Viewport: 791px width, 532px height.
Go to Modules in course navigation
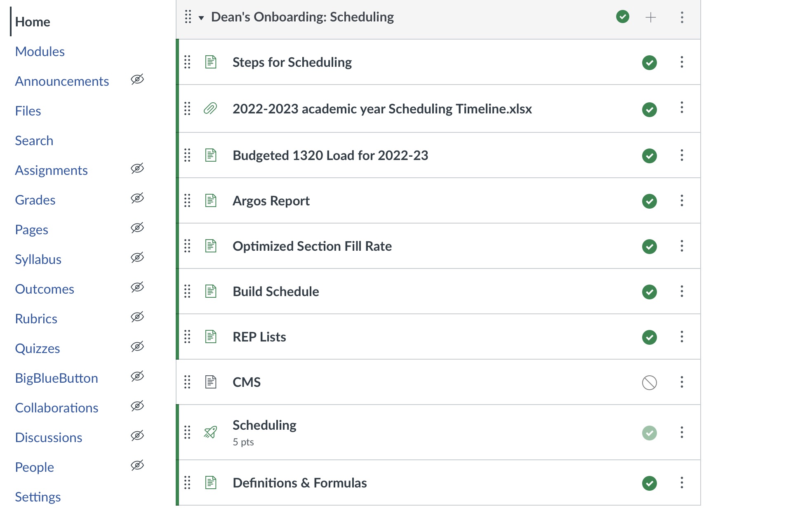coord(40,52)
